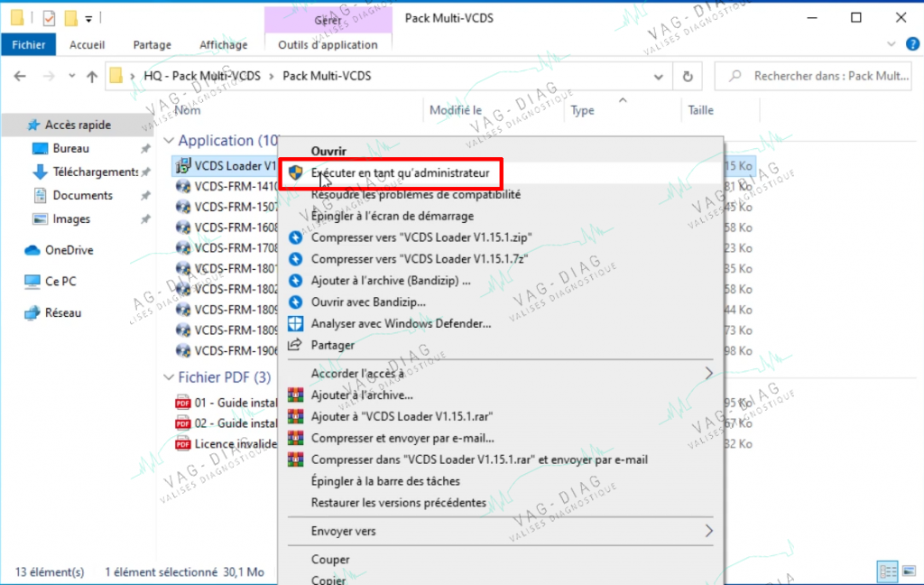
Task: Collapse the Fichier PDF group
Action: click(x=169, y=376)
